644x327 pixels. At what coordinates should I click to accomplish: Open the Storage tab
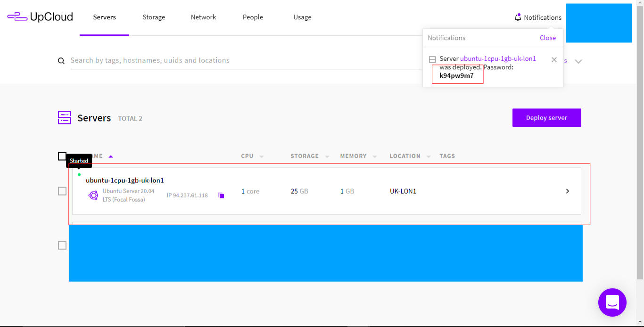click(x=154, y=17)
